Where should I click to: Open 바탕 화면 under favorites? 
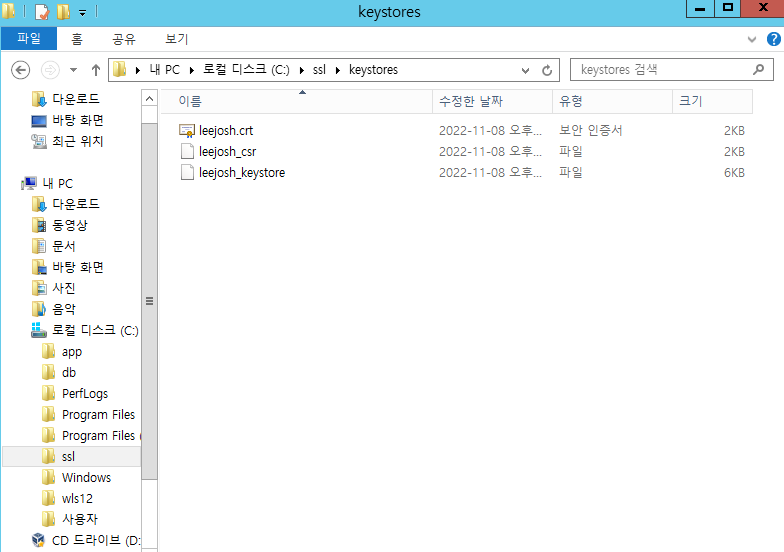click(x=78, y=120)
